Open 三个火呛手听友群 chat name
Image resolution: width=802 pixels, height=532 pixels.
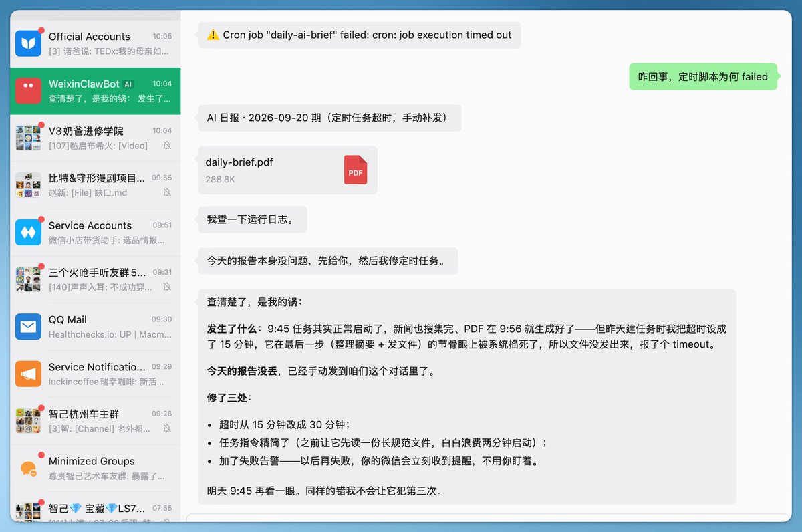97,273
